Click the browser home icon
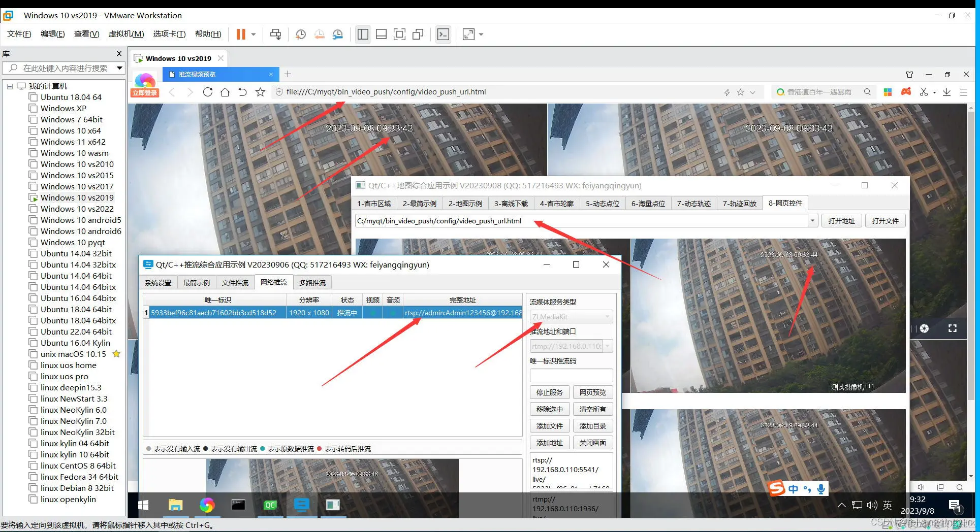 click(x=225, y=92)
